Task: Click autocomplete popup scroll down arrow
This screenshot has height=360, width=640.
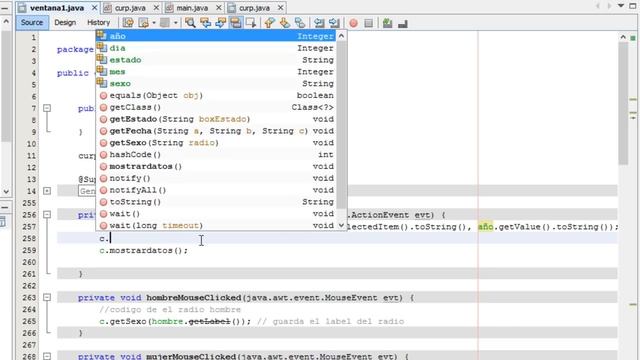Action: coord(341,225)
